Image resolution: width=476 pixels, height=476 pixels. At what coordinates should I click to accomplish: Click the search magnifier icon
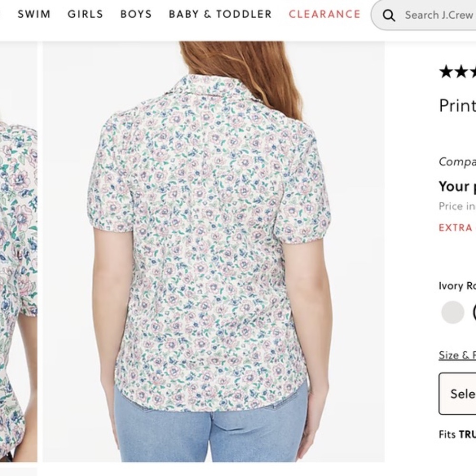pos(389,15)
